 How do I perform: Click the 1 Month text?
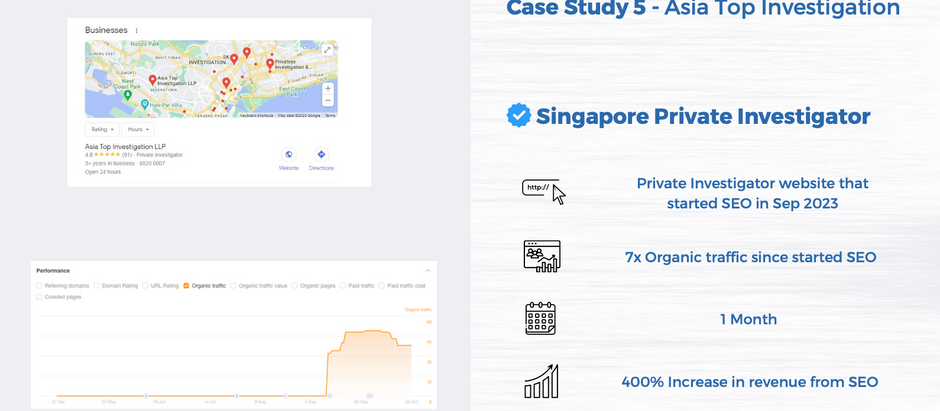tap(749, 319)
